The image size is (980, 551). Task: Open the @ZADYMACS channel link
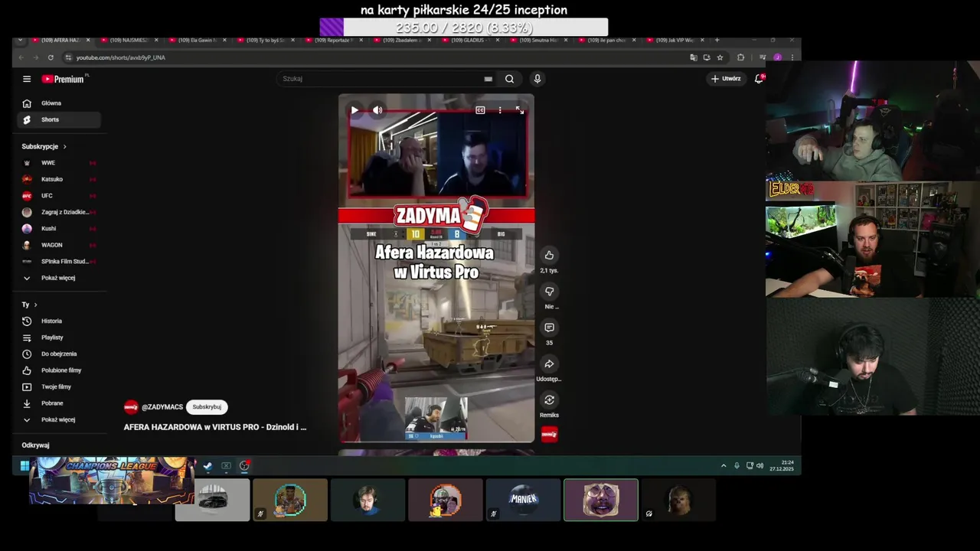click(162, 407)
